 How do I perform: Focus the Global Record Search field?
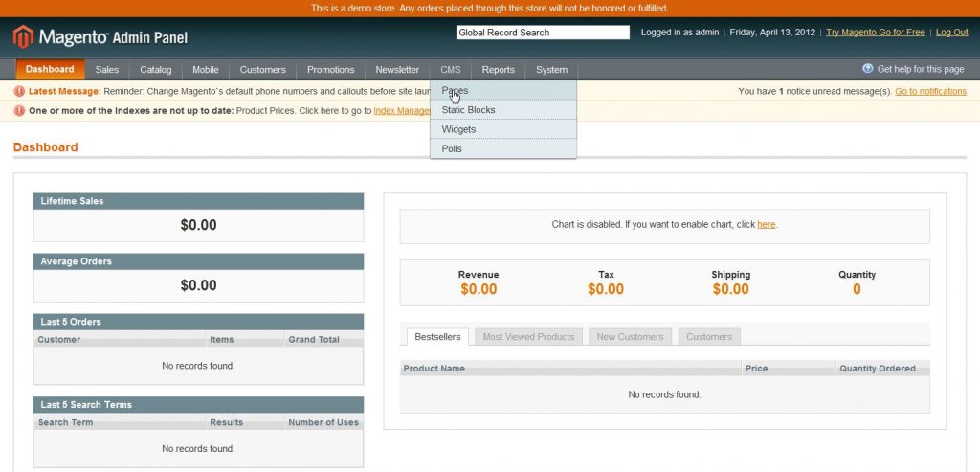pos(543,33)
